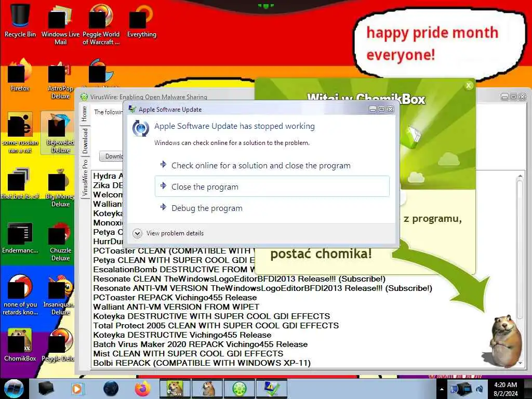532x399 pixels.
Task: Select 'Walliant ANTI-VM VERSION FROM WIPET' entry
Action: (176, 307)
